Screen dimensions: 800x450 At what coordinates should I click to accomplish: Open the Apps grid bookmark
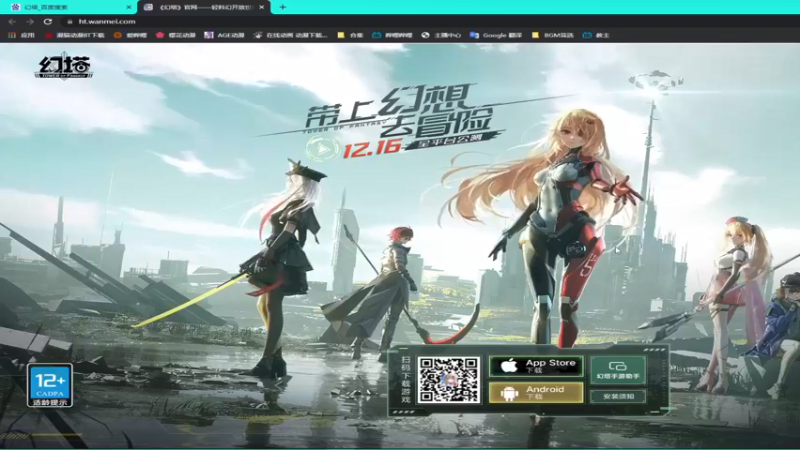(21, 35)
